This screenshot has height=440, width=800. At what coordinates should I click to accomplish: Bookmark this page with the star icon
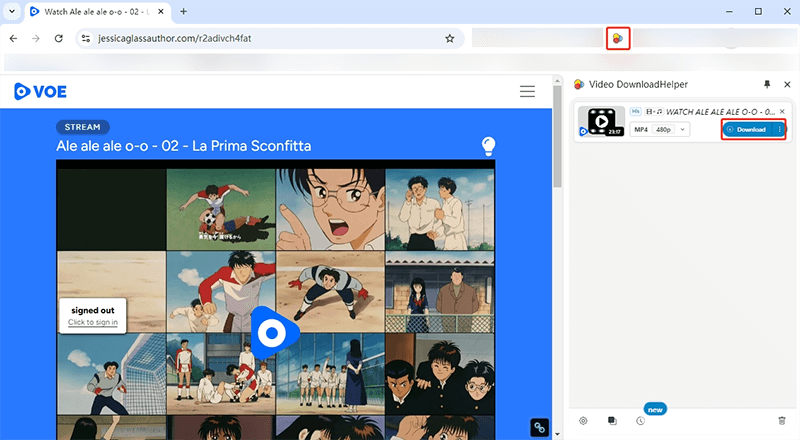[449, 38]
